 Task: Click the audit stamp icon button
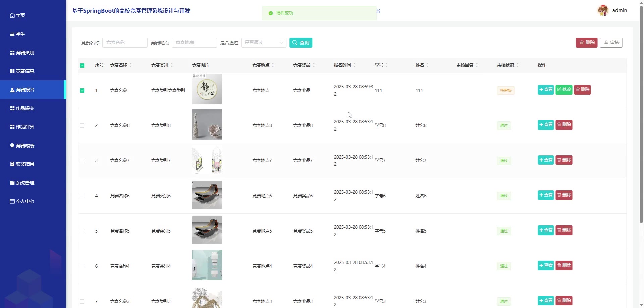pos(611,43)
